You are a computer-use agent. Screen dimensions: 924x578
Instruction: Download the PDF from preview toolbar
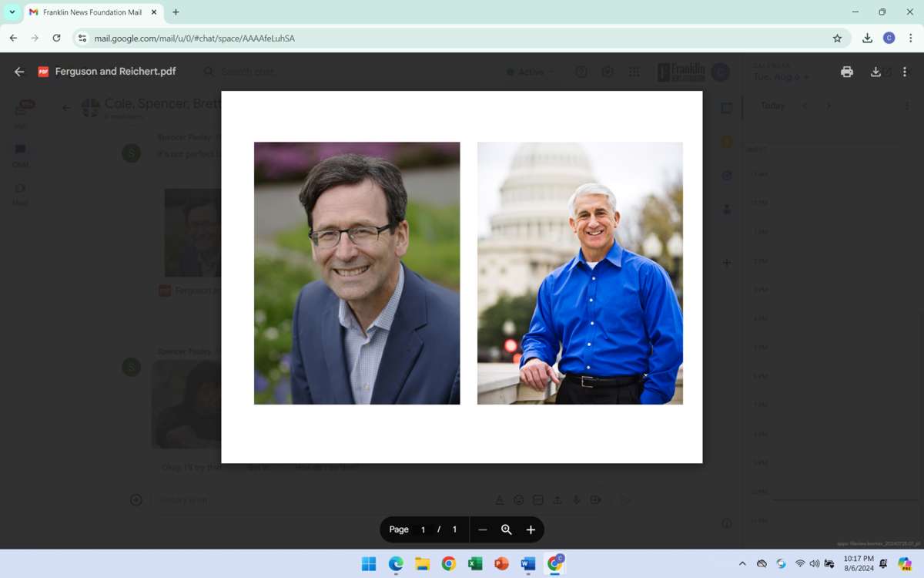pyautogui.click(x=875, y=72)
